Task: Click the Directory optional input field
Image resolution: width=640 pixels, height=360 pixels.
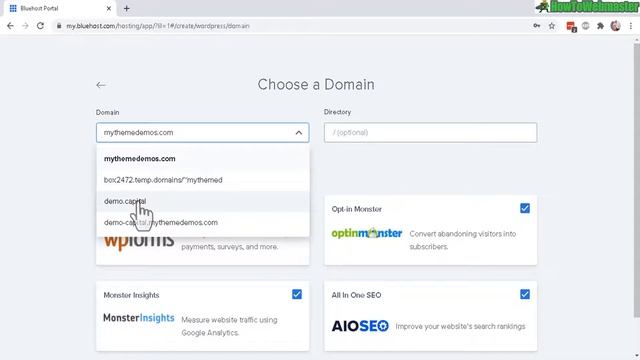Action: (430, 133)
